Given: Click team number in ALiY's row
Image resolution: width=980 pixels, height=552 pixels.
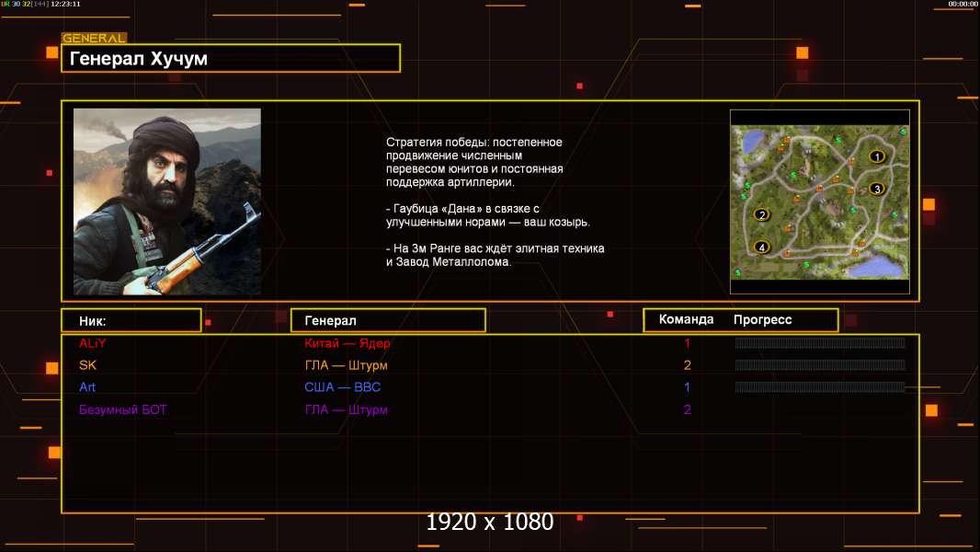Looking at the screenshot, I should [x=687, y=343].
